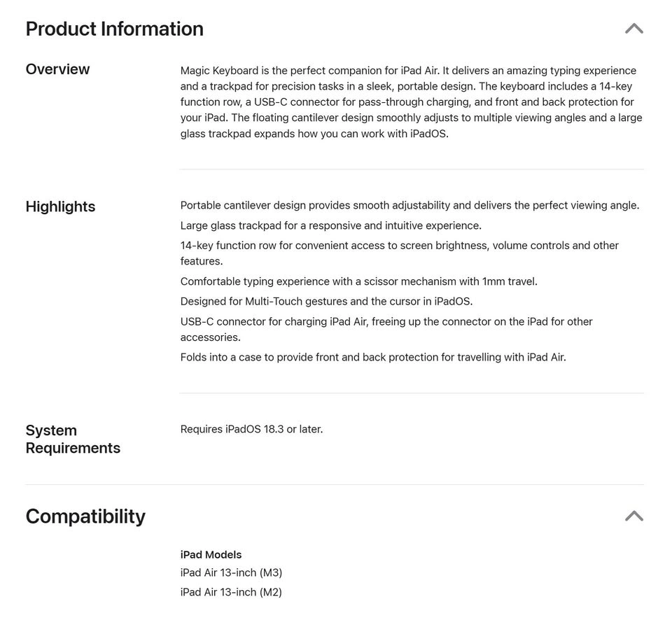672x618 pixels.
Task: Click the Product Information heading
Action: click(x=114, y=29)
